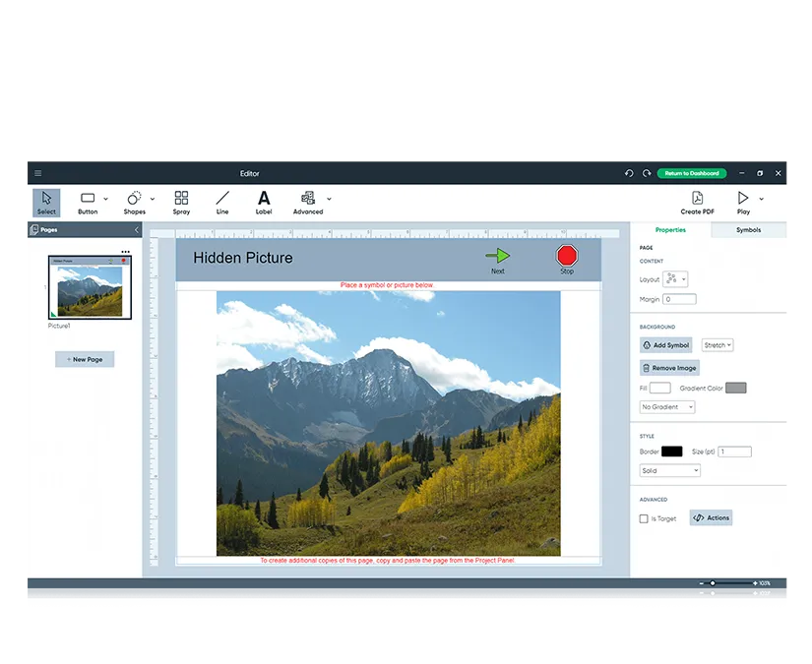Screen dimensions: 812x664
Task: Open the Solid border style dropdown
Action: [669, 470]
